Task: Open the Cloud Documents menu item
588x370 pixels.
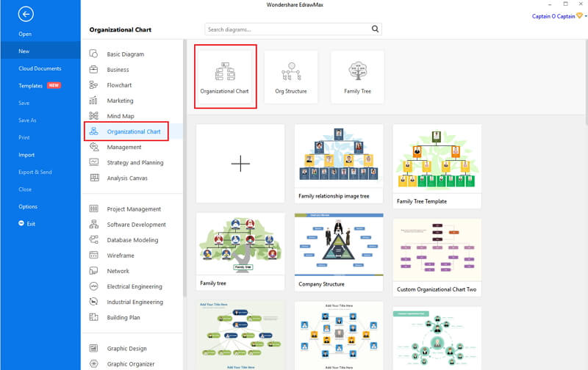Action: [x=40, y=68]
